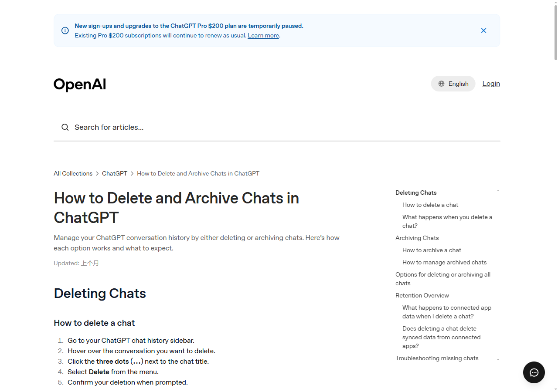This screenshot has height=392, width=558.
Task: Jump to How to delete a chat
Action: click(x=430, y=205)
